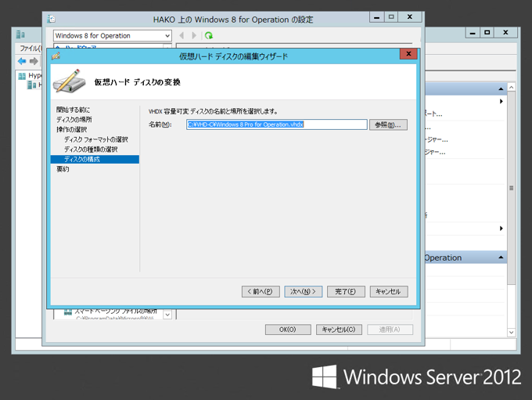The width and height of the screenshot is (532, 400).
Task: Select the Hyper-V root tree node
Action: (x=31, y=75)
